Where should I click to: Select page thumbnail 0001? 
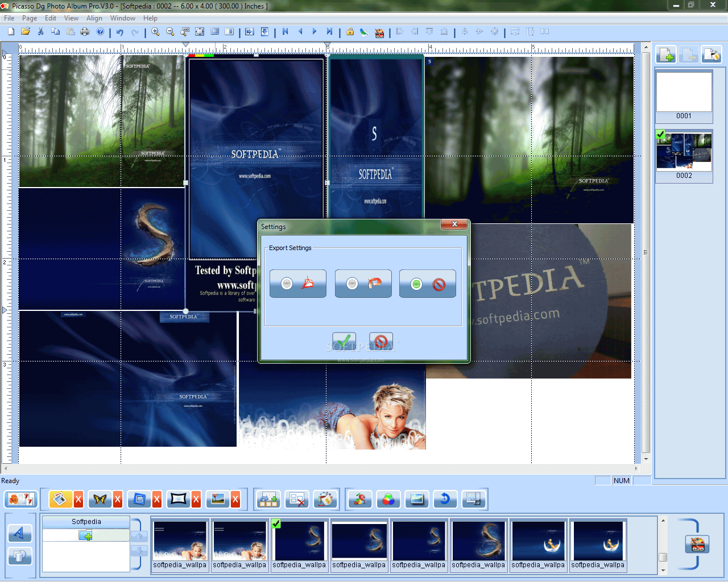[684, 96]
